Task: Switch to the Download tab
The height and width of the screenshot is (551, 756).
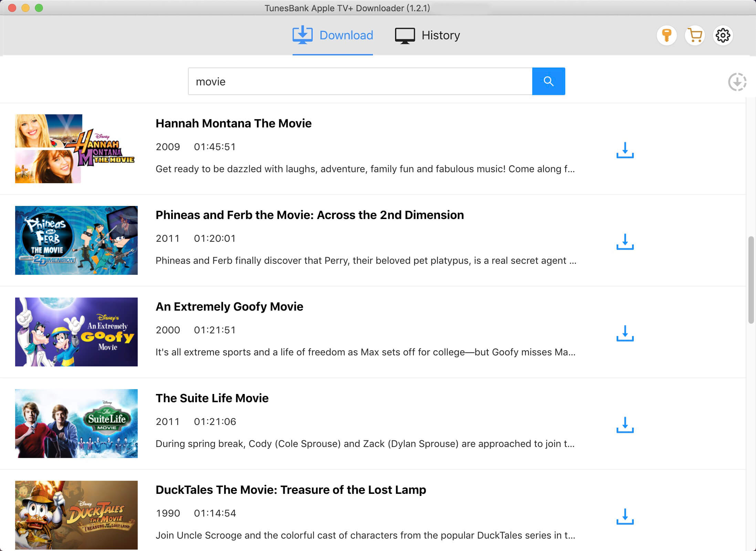Action: (x=333, y=35)
